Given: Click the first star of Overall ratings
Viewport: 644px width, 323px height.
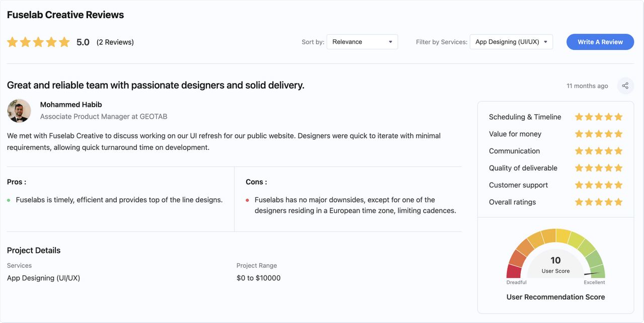Looking at the screenshot, I should click(579, 202).
